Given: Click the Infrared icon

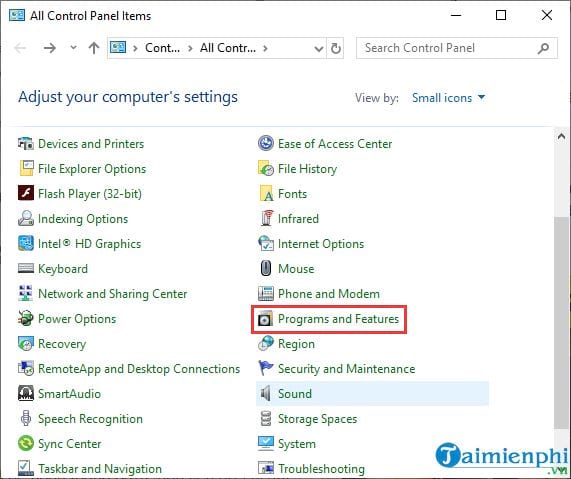Looking at the screenshot, I should 267,218.
